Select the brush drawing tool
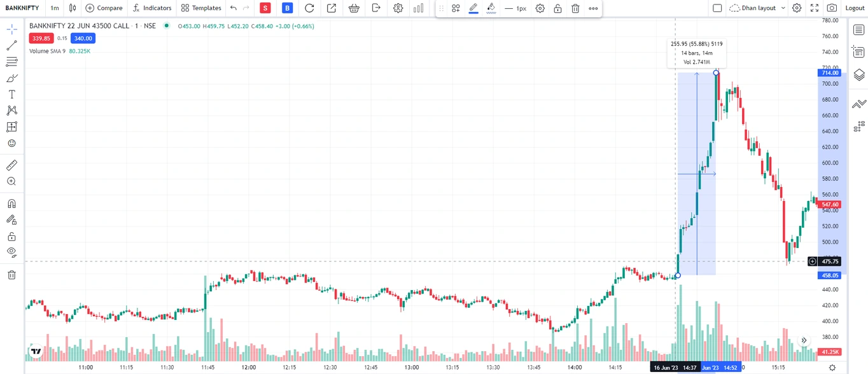Viewport: 868px width, 374px height. pos(11,78)
